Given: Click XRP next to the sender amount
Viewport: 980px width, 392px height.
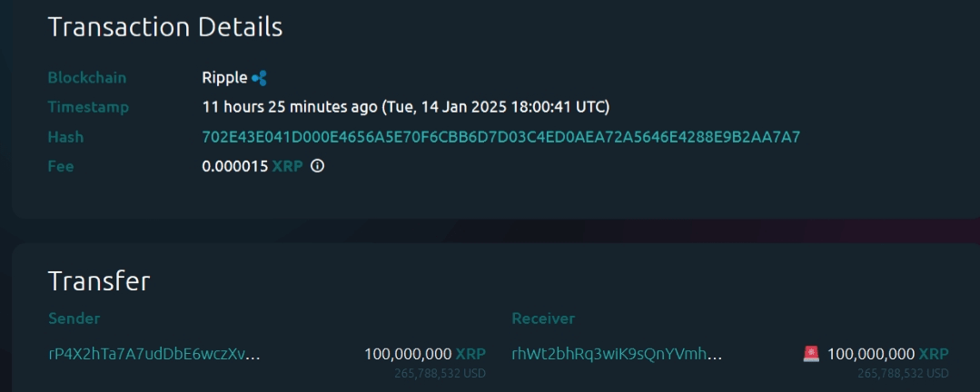Looking at the screenshot, I should [470, 354].
